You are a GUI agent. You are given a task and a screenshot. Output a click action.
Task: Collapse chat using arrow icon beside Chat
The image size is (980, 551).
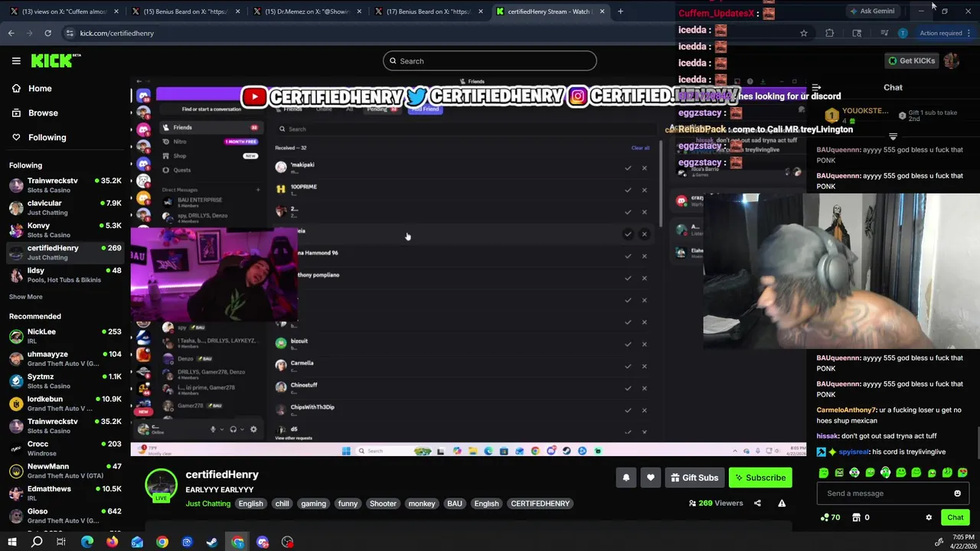pyautogui.click(x=816, y=87)
